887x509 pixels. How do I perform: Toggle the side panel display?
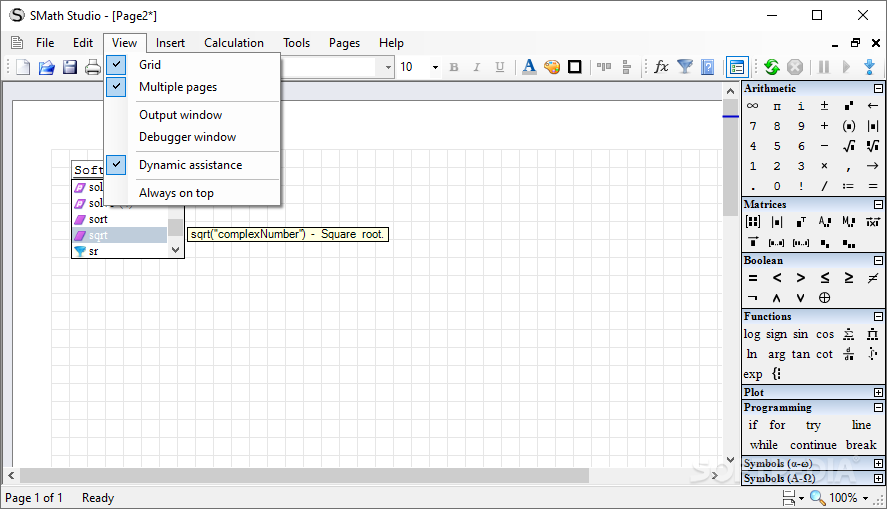coord(737,67)
